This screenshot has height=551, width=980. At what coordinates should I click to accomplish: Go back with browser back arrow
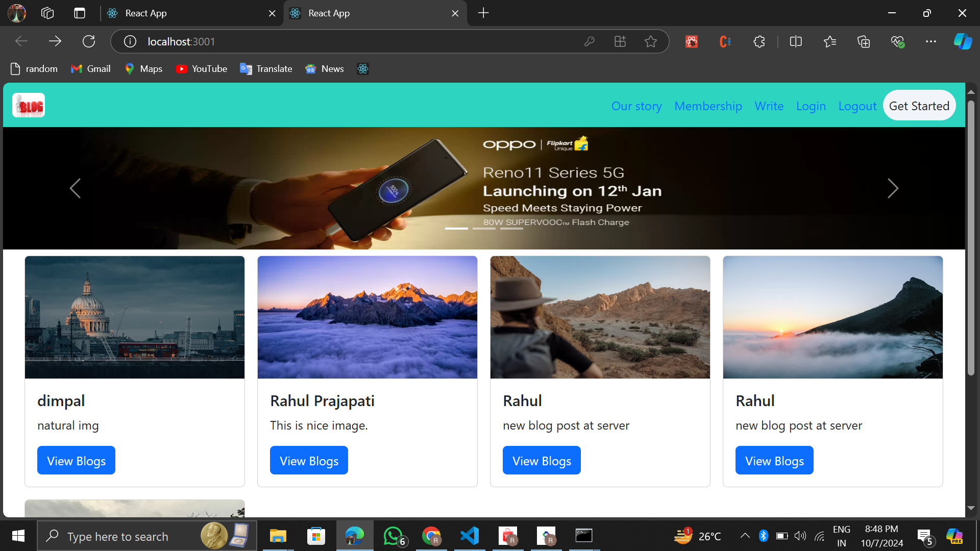coord(21,41)
